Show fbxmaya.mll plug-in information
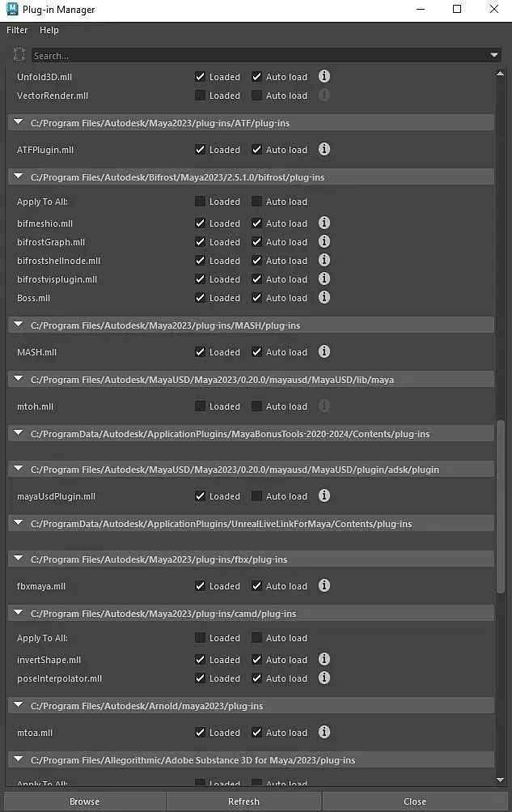Image resolution: width=512 pixels, height=812 pixels. 324,586
